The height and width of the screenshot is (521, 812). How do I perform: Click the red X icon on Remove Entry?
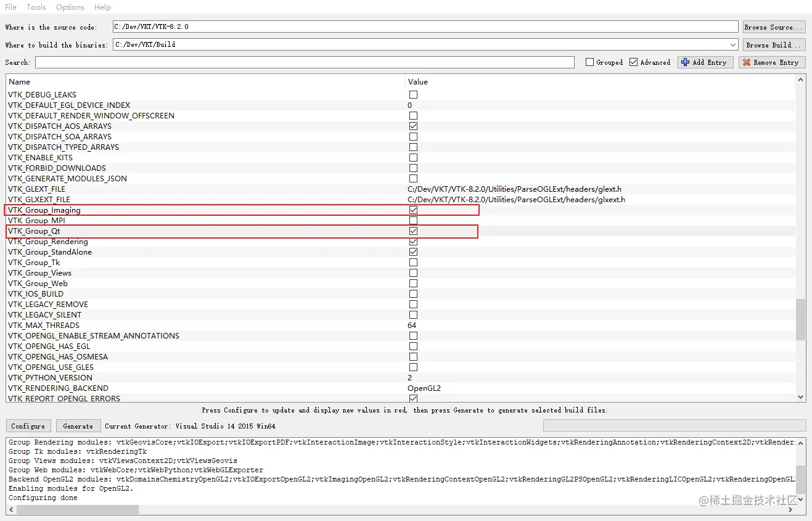click(x=747, y=62)
